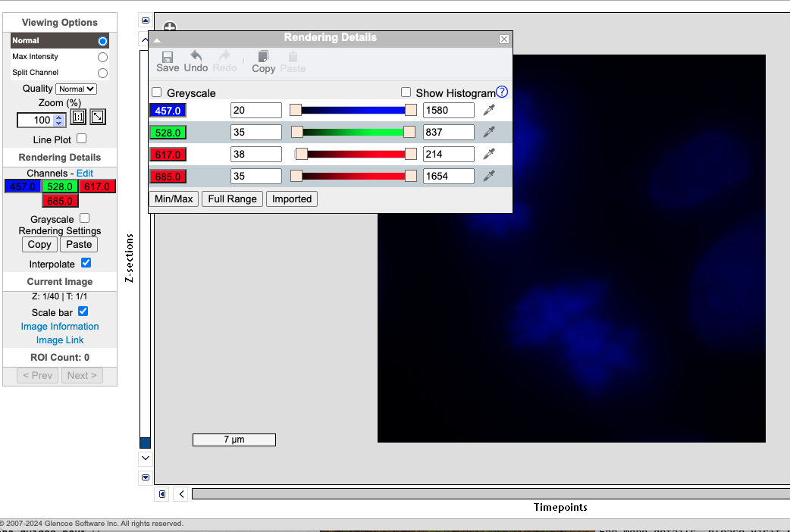
Task: Click the Zoom percent stepper arrows
Action: point(59,120)
